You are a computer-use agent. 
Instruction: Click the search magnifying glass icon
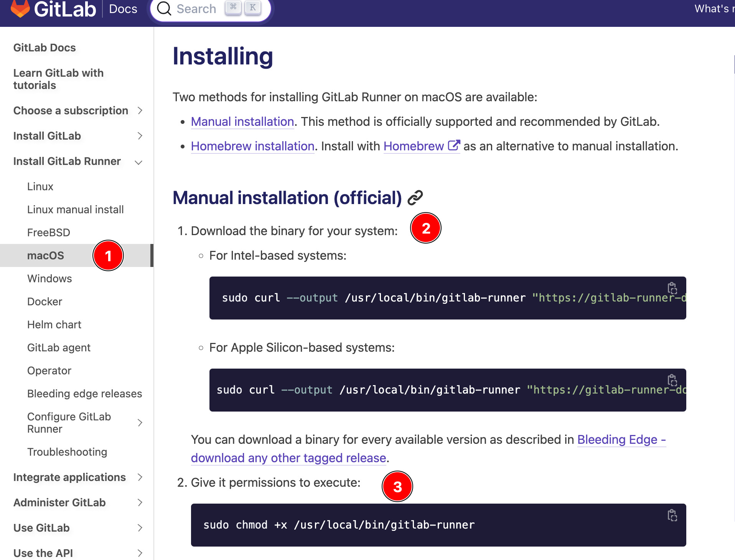(164, 8)
